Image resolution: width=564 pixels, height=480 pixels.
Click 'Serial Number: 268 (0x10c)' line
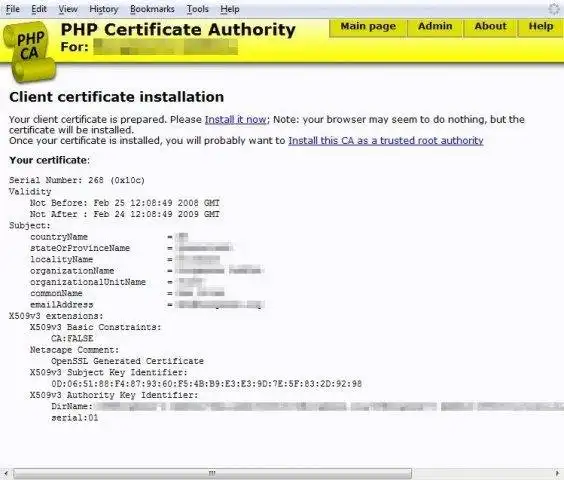[77, 180]
